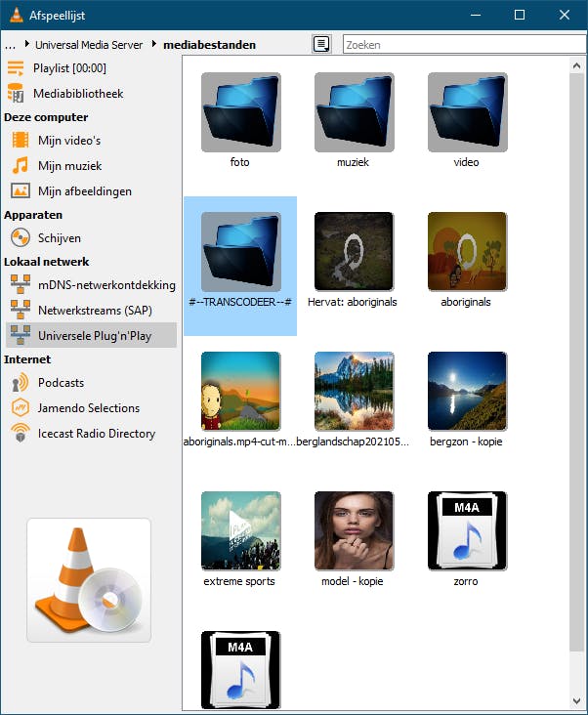588x715 pixels.
Task: Select the Schijven label
Action: point(60,238)
